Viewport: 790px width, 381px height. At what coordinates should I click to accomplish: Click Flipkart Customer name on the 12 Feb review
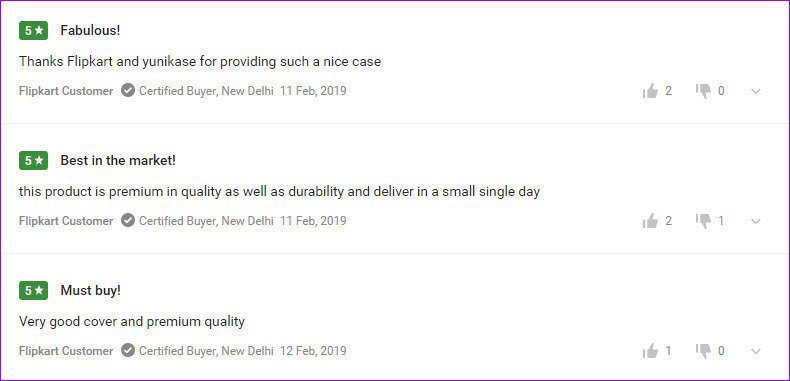[x=66, y=351]
